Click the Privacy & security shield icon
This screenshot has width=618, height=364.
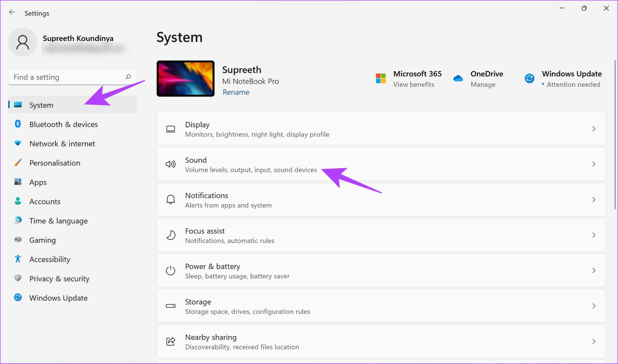pos(18,278)
